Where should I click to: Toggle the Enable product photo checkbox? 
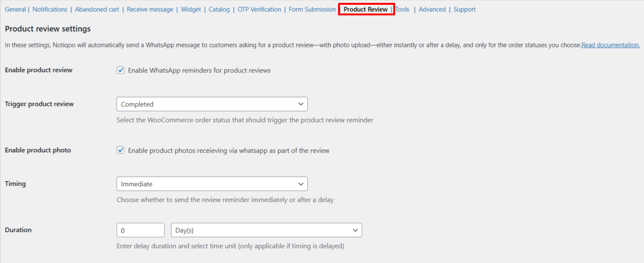[121, 150]
